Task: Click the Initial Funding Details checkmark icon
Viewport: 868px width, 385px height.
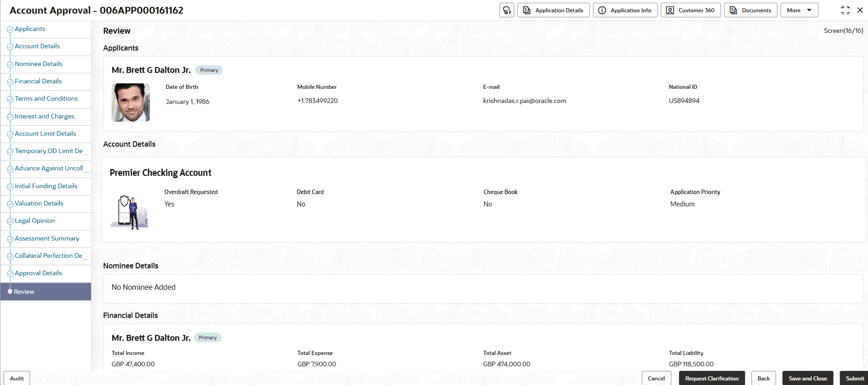Action: [x=10, y=187]
